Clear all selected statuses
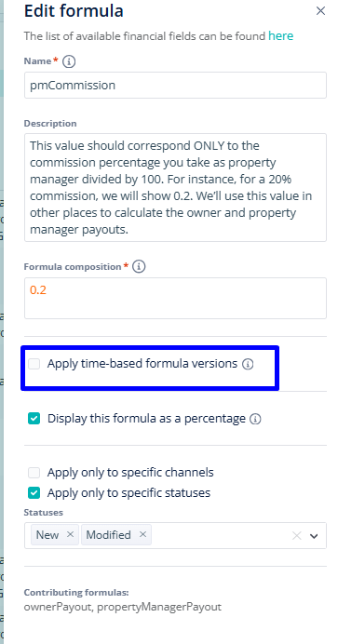338x644 pixels. pyautogui.click(x=296, y=535)
